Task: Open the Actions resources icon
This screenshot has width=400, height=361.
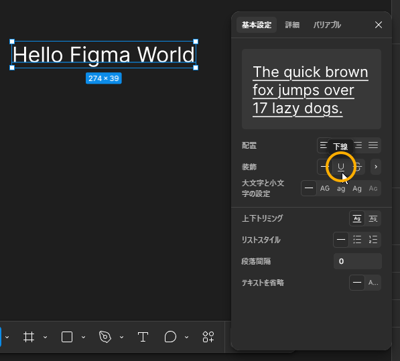Action: 208,337
